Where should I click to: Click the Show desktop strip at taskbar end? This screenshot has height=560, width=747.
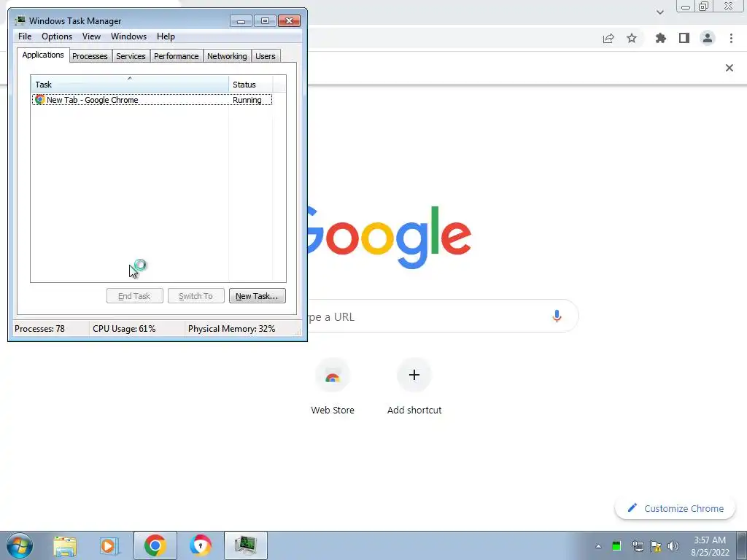742,545
